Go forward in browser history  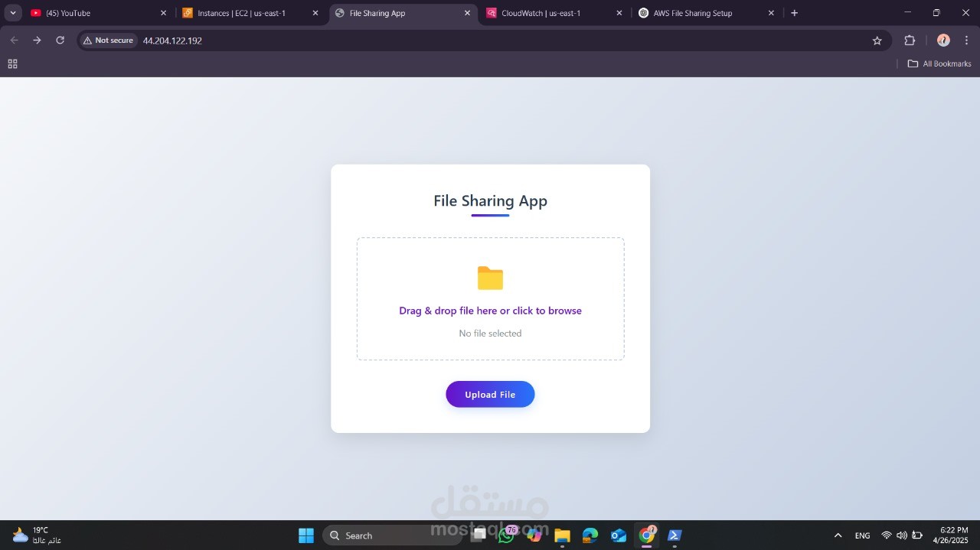click(37, 41)
